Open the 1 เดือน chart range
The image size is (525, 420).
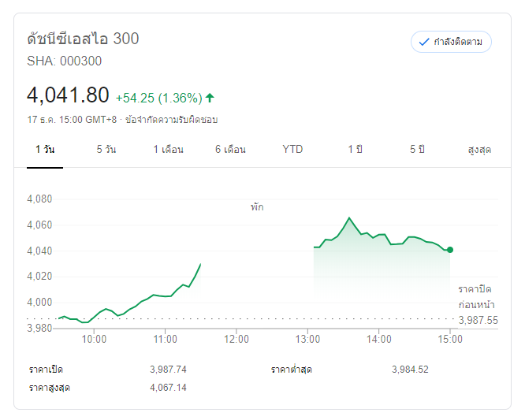[x=168, y=149]
